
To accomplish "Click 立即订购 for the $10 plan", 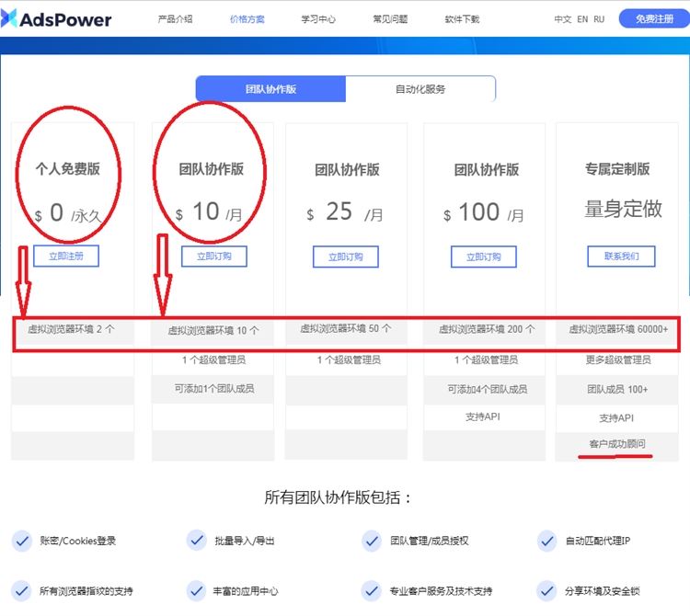I will [214, 257].
